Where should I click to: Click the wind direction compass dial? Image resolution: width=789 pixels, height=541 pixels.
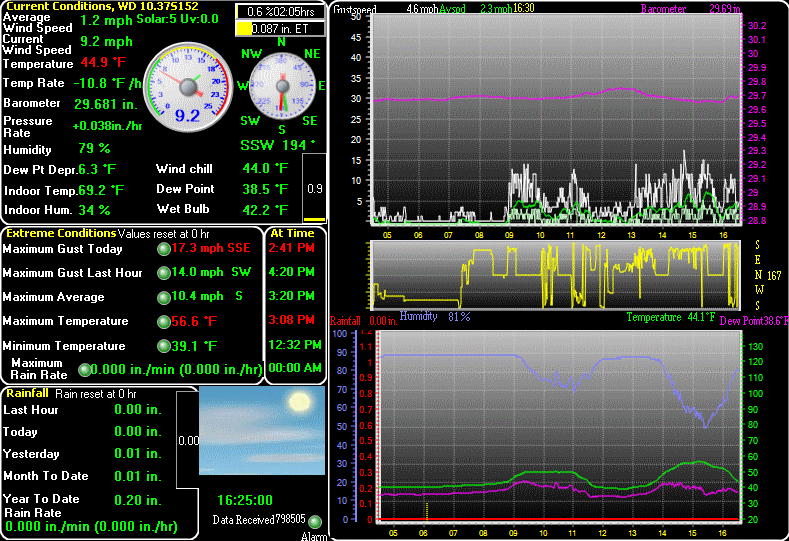[x=282, y=87]
